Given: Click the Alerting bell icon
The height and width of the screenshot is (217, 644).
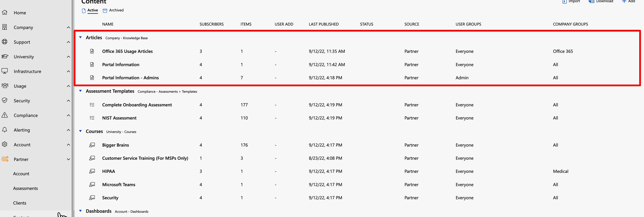Looking at the screenshot, I should tap(5, 130).
